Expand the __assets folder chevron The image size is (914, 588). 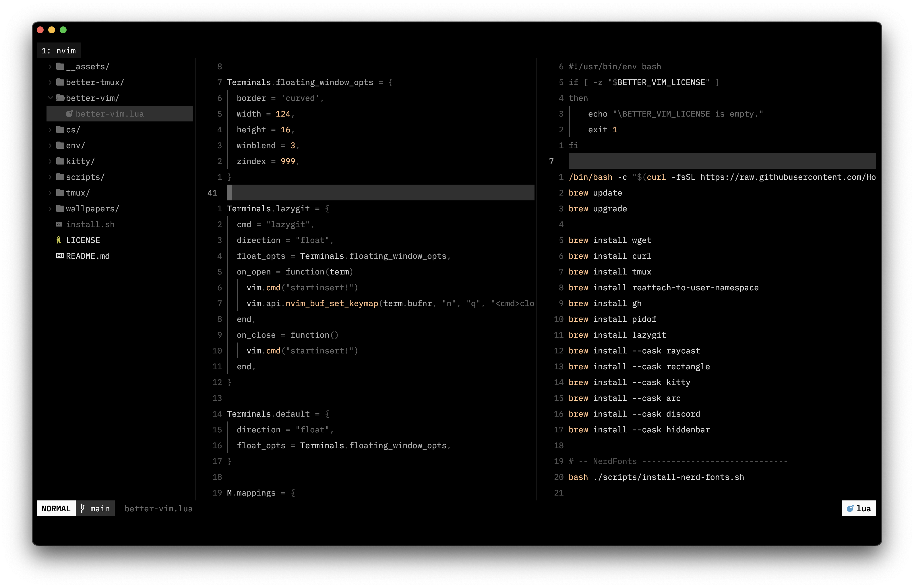(x=50, y=66)
